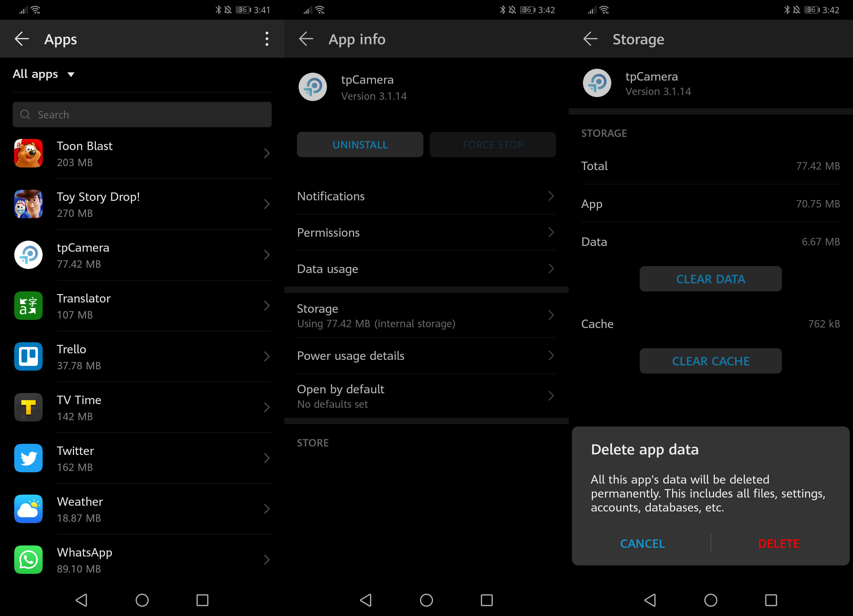This screenshot has width=853, height=616.
Task: Expand Permissions settings for tpCamera
Action: pos(426,232)
